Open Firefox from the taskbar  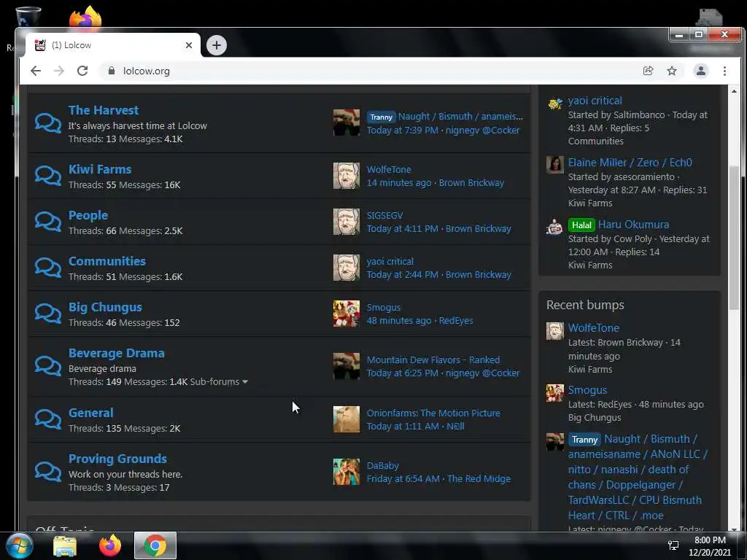[x=110, y=545]
